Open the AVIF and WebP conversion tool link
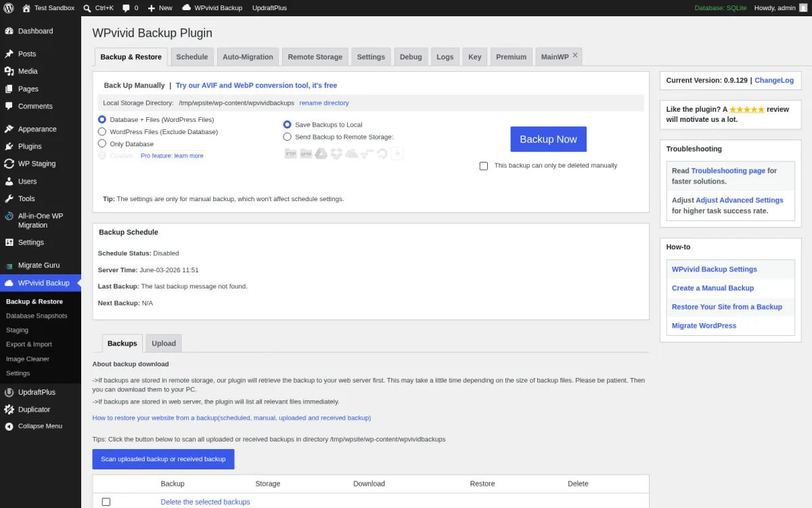Screen dimensions: 812x508 [x=256, y=85]
